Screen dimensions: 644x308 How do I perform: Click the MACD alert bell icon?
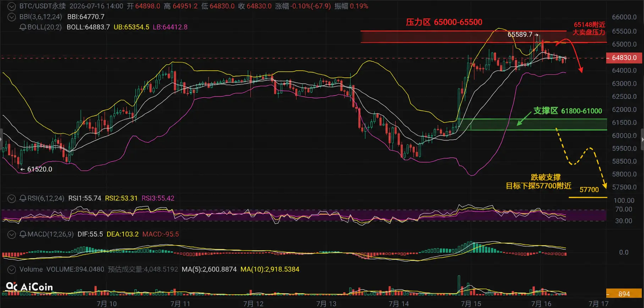pos(23,234)
